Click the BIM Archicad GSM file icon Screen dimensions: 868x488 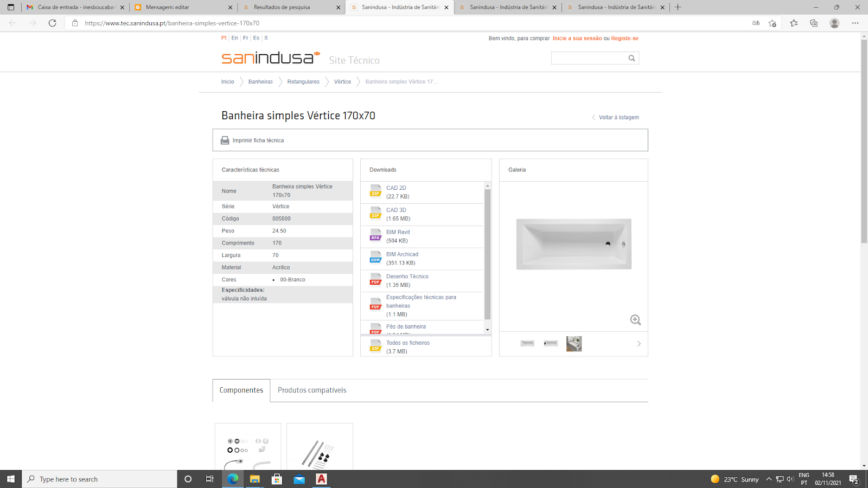[x=375, y=258]
